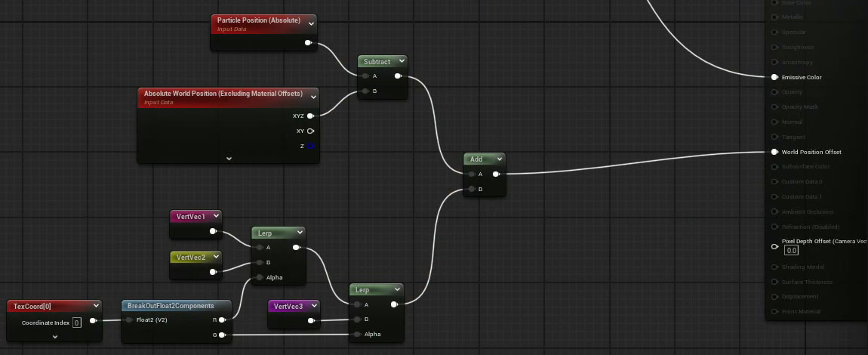Image resolution: width=868 pixels, height=355 pixels.
Task: Click the XY output pin of Absolute World Position
Action: point(310,131)
